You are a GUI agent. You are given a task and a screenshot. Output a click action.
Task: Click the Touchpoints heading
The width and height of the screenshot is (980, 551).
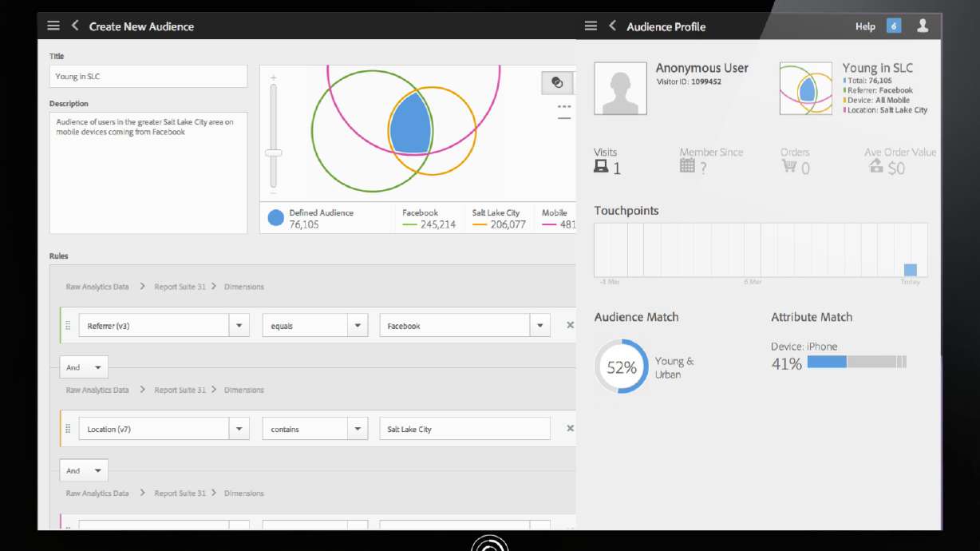(x=626, y=211)
